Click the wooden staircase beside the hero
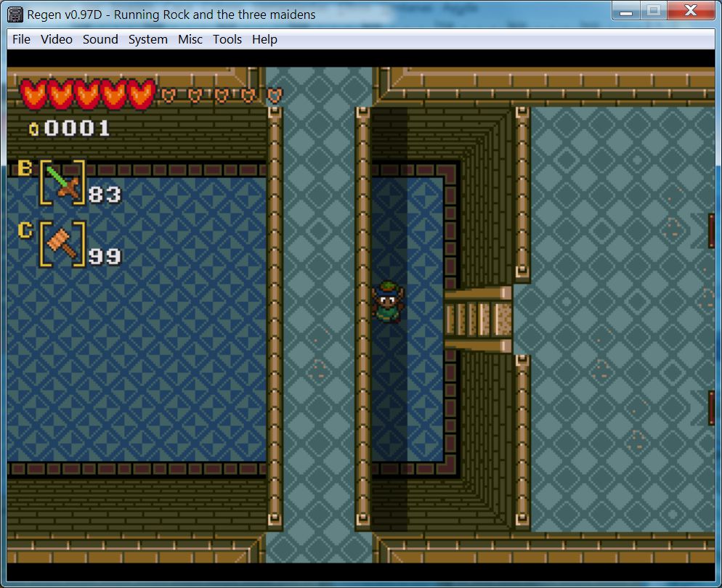 click(x=478, y=319)
